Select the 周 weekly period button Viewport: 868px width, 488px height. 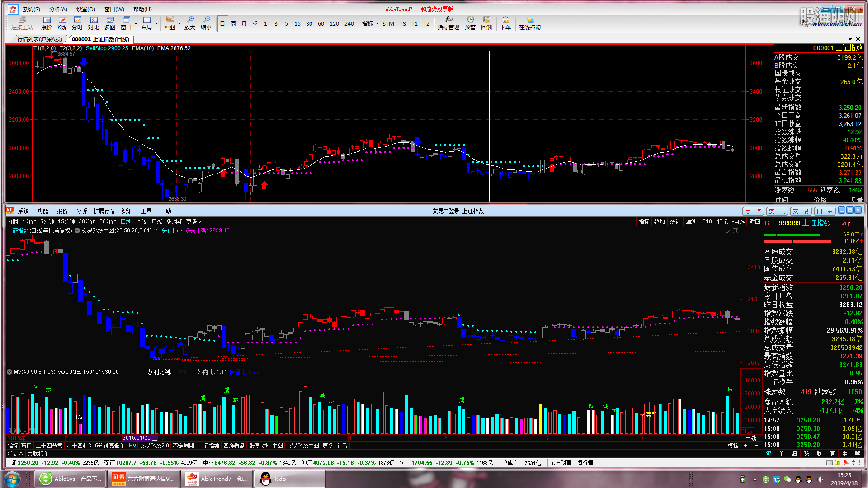pyautogui.click(x=233, y=23)
